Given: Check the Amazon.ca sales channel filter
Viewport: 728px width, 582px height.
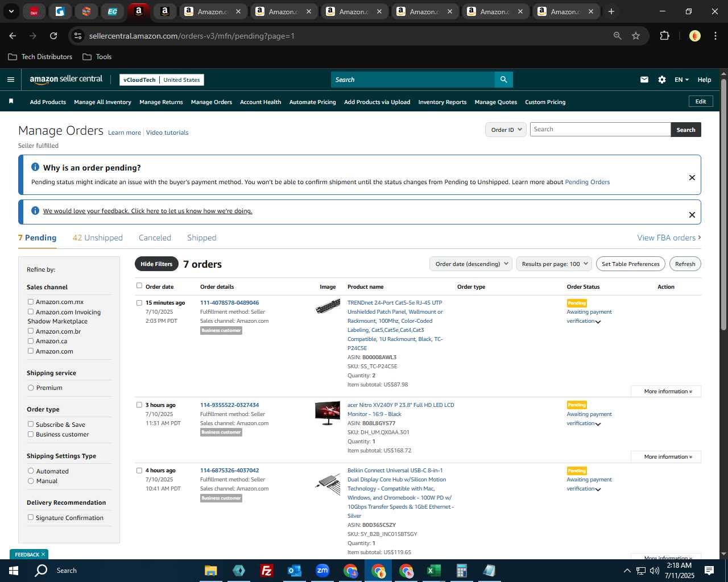Looking at the screenshot, I should (31, 341).
